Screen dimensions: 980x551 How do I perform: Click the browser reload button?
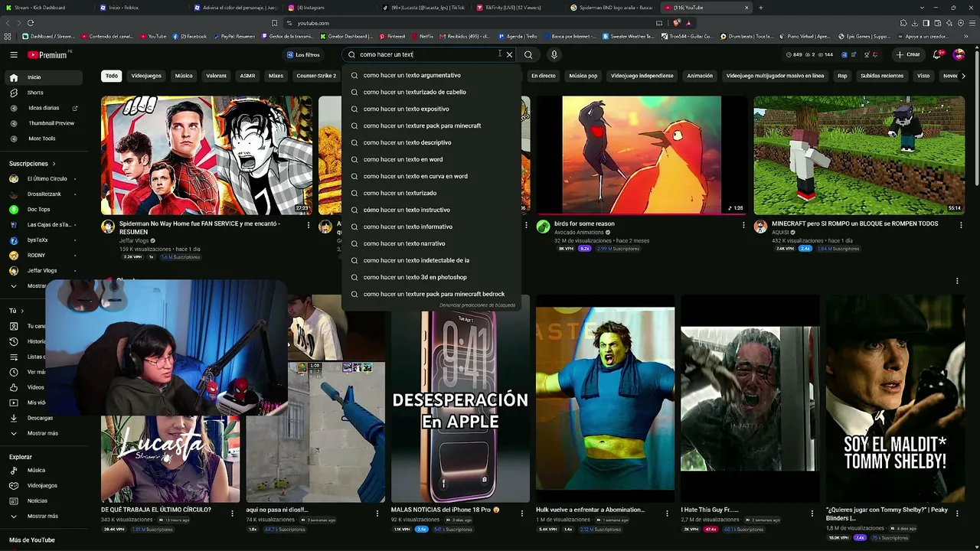pyautogui.click(x=31, y=23)
